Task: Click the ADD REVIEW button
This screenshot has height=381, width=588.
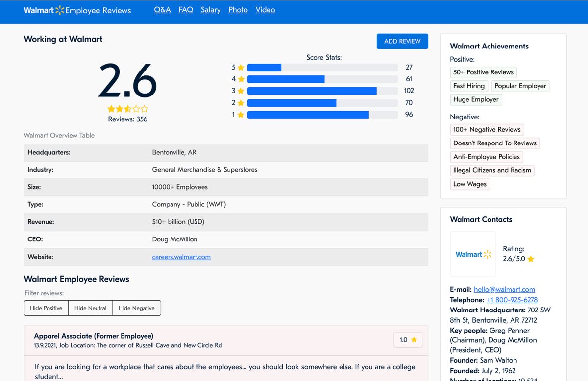Action: pos(402,41)
